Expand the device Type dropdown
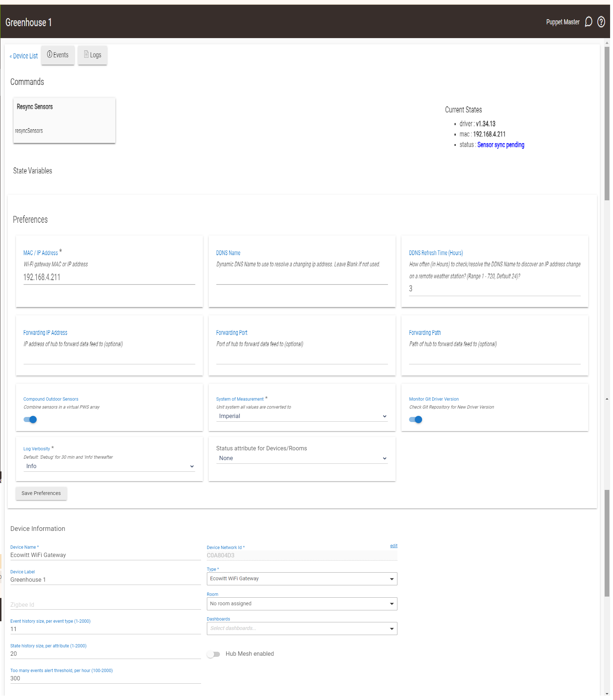The image size is (613, 700). coord(302,579)
